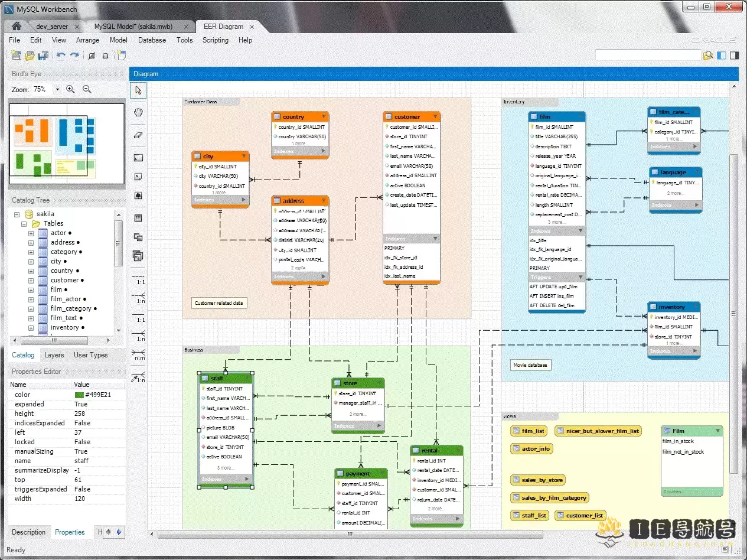Expand the inventory table node
The height and width of the screenshot is (560, 747).
point(31,328)
